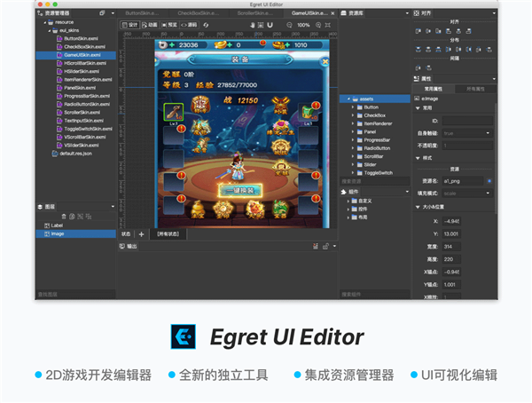The image size is (532, 403).
Task: Switch to Design (设计) view mode
Action: click(129, 25)
